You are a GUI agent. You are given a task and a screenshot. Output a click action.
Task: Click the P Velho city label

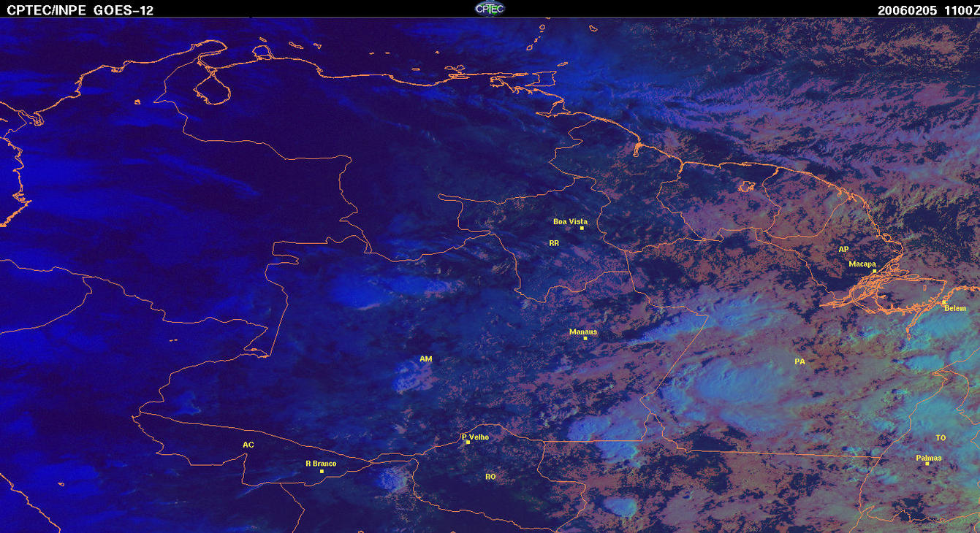(x=475, y=437)
